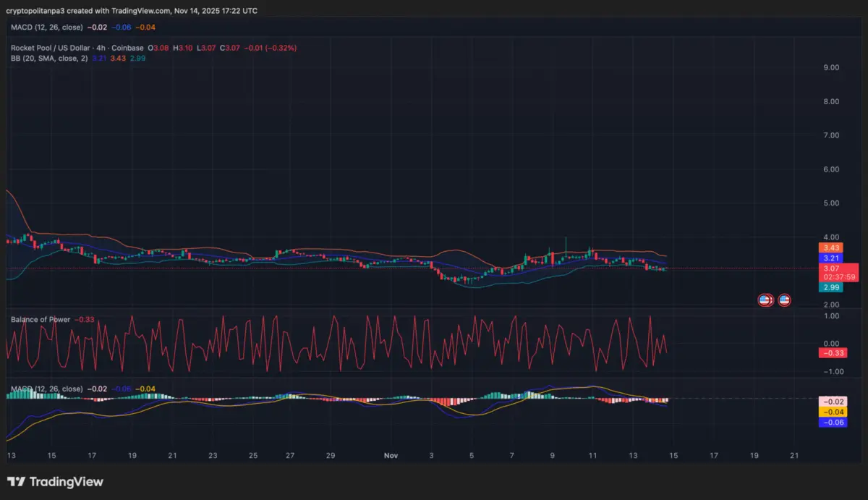Open the rightmost US flag economic event

pyautogui.click(x=784, y=299)
